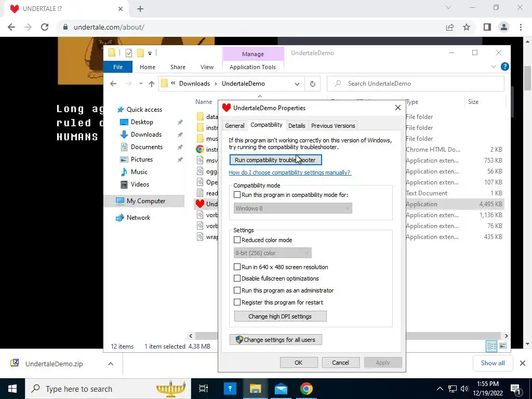
Task: Switch Explorer to large icons view
Action: (x=503, y=346)
